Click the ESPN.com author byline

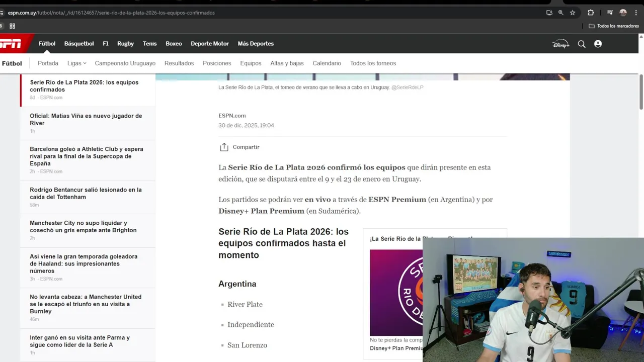pos(232,116)
